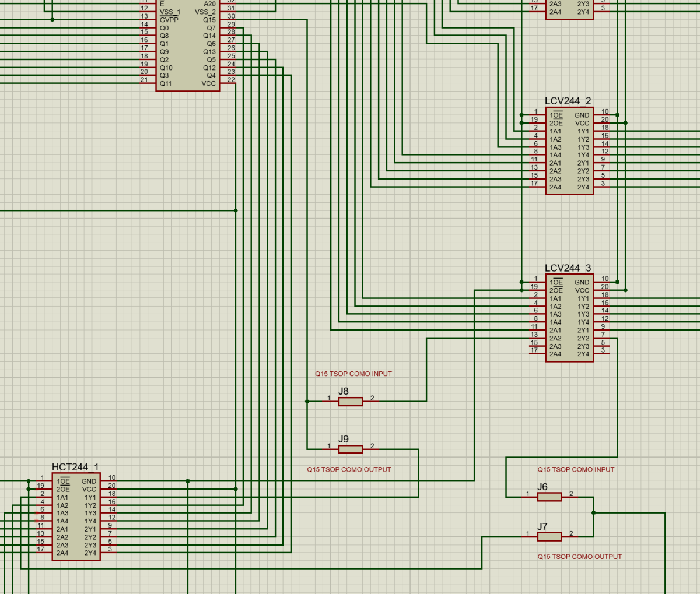The width and height of the screenshot is (700, 594).
Task: Click the wire junction dot joining J6 and J7
Action: (x=594, y=513)
